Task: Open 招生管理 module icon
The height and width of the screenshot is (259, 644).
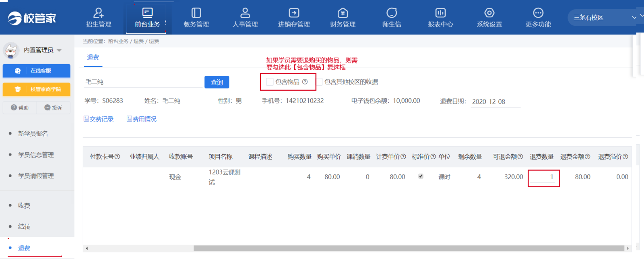Action: pos(99,13)
